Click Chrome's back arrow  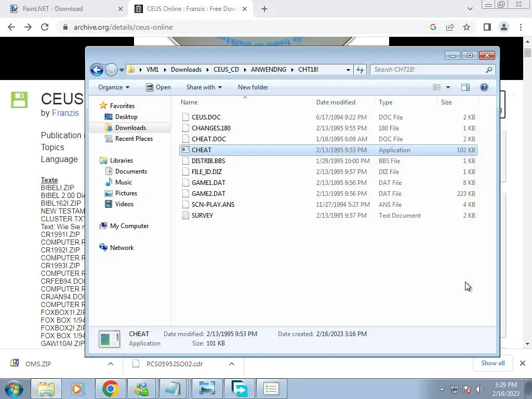click(11, 27)
